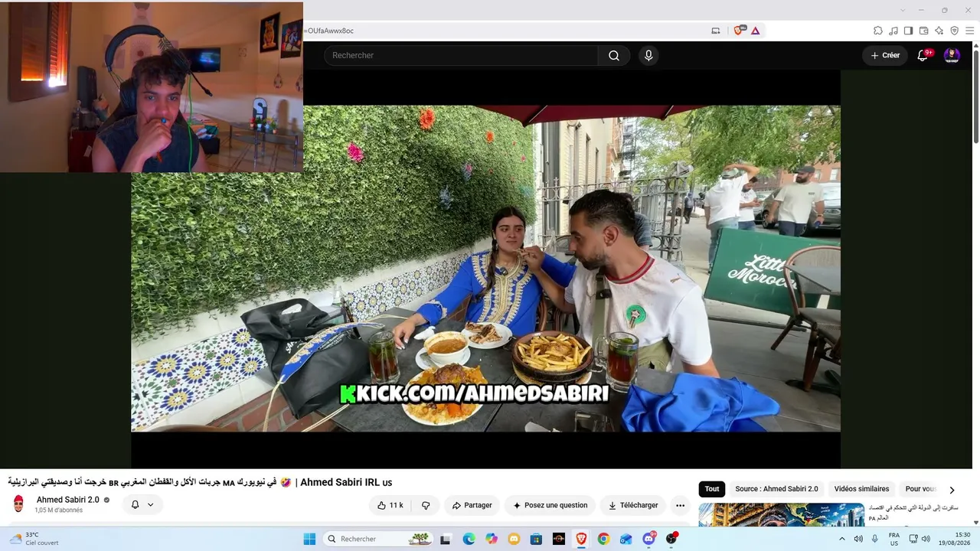Click the Windows taskbar Rechercher search box
Screen dimensions: 980x551
[x=379, y=539]
